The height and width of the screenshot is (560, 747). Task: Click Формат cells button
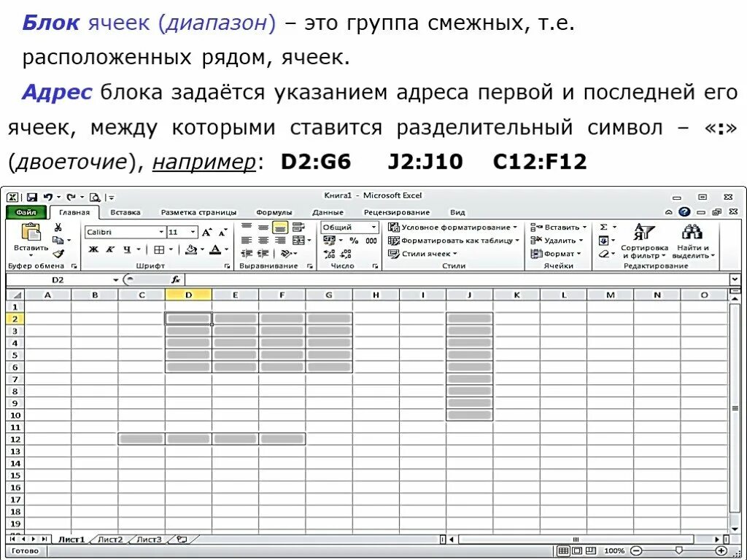pos(556,254)
